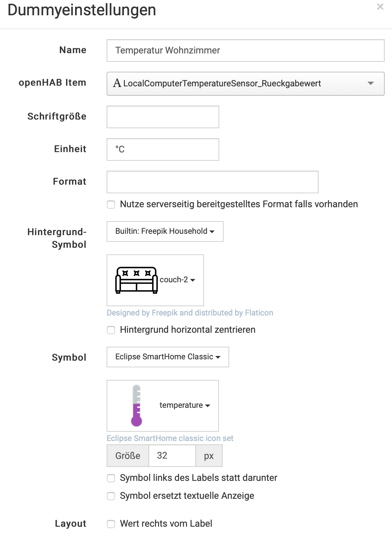Enable Nutze serverseitig bereitgestelltes Format checkbox
Screen dimensions: 392x536
click(x=111, y=205)
